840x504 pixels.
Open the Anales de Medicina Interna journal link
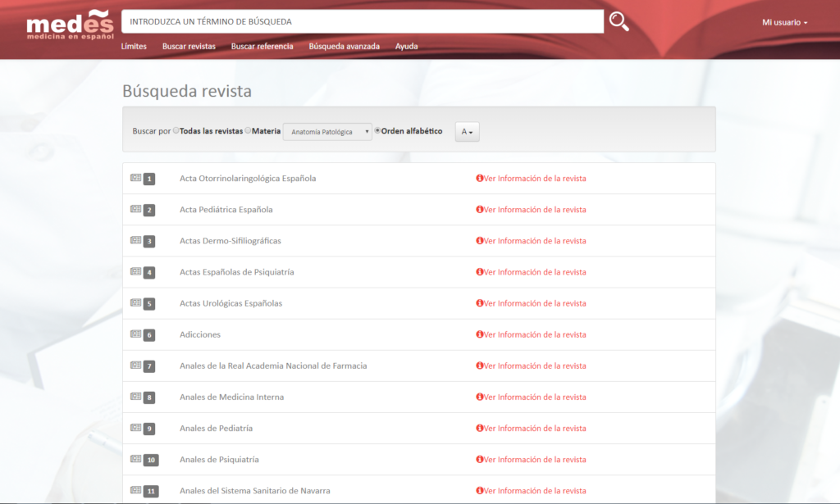point(231,397)
